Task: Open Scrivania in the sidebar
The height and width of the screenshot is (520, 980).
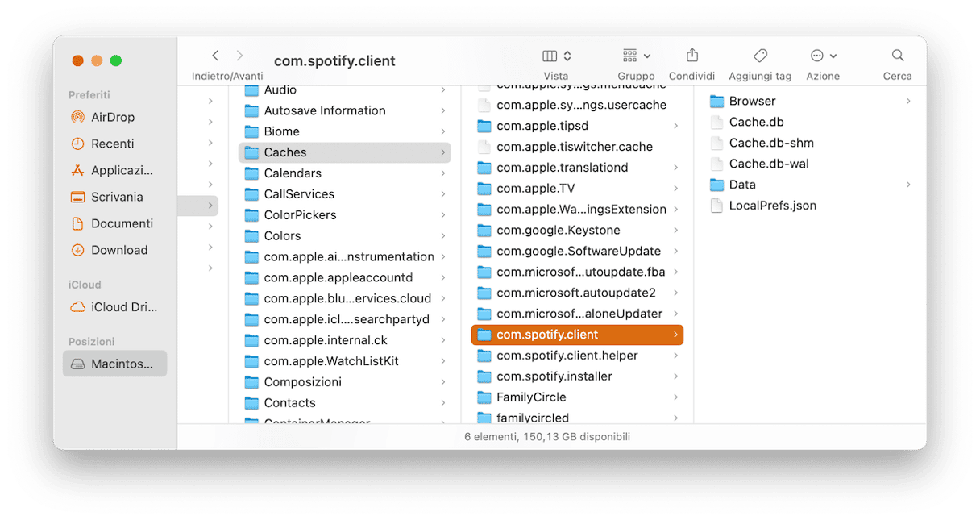Action: point(114,197)
